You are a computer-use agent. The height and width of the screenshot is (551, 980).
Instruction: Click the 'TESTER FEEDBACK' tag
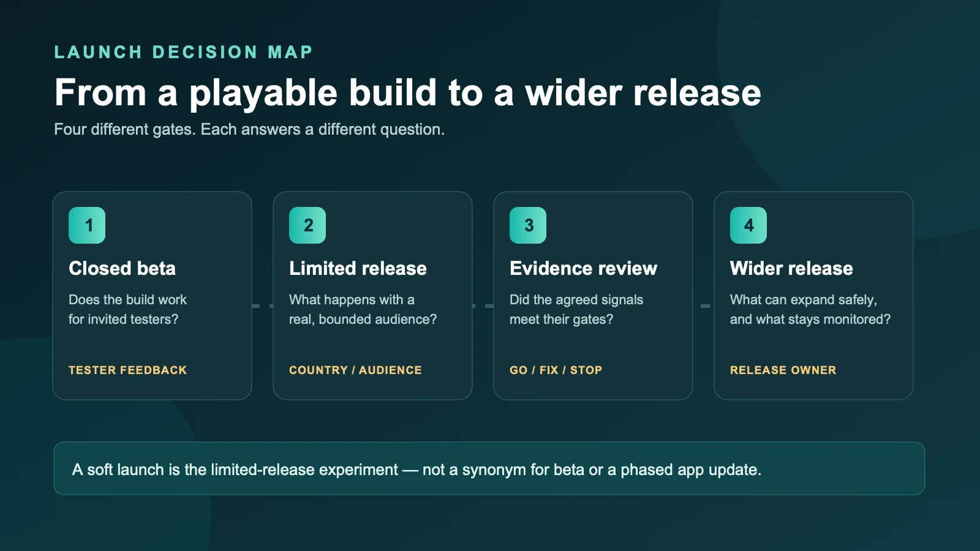coord(127,370)
